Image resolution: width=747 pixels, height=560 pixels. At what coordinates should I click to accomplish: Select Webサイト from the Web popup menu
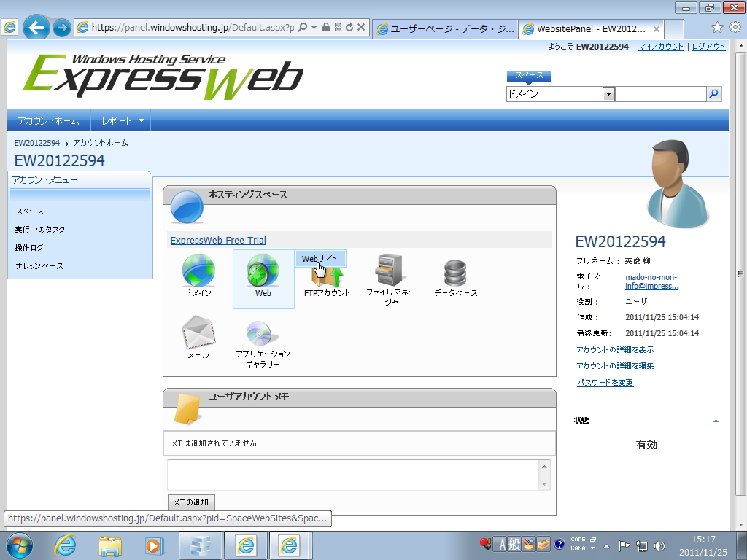point(320,259)
